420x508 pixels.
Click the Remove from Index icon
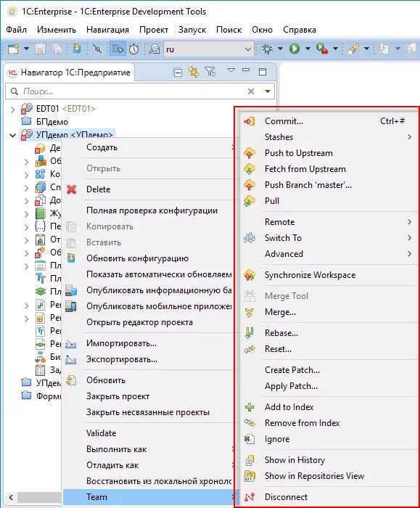pos(250,423)
